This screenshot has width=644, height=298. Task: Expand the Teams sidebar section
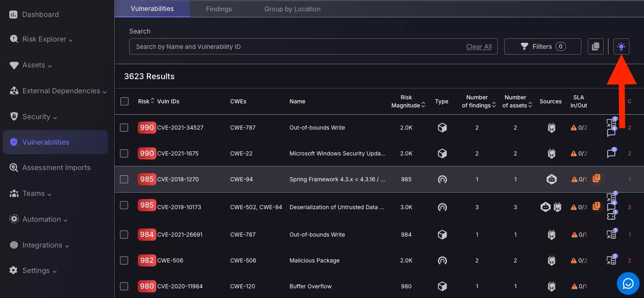click(x=31, y=193)
